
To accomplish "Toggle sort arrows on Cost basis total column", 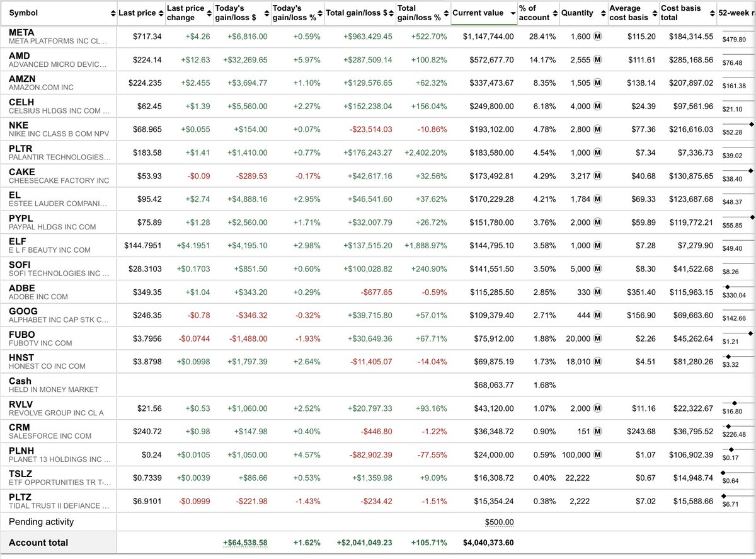I will tap(711, 13).
